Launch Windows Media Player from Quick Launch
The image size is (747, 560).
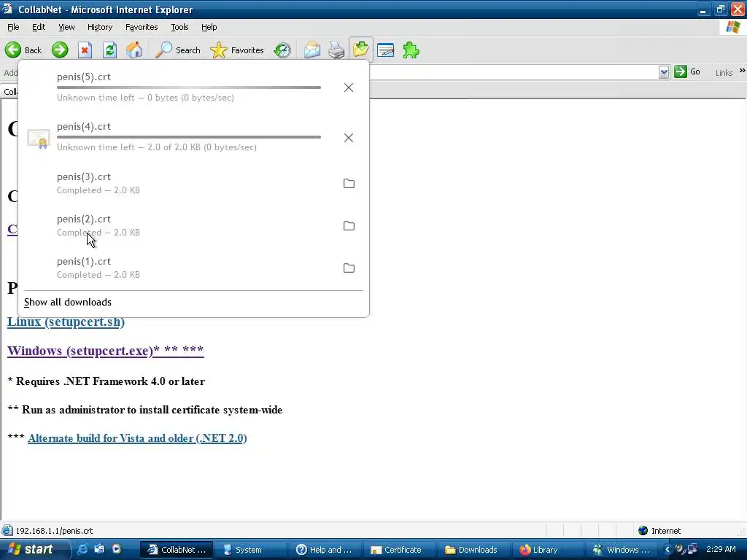[116, 549]
